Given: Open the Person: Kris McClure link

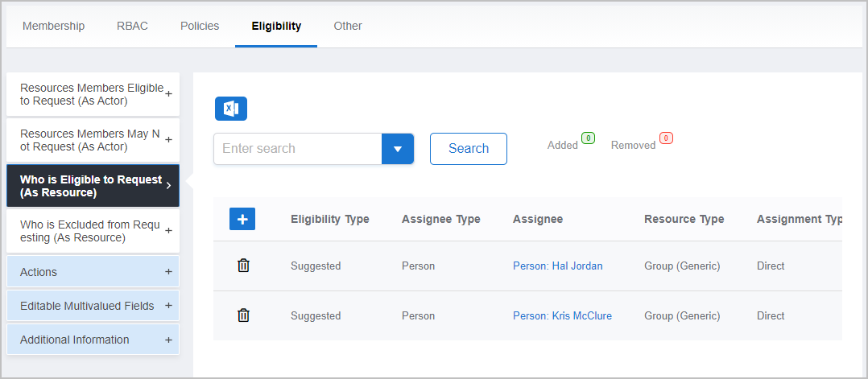Looking at the screenshot, I should (x=562, y=315).
